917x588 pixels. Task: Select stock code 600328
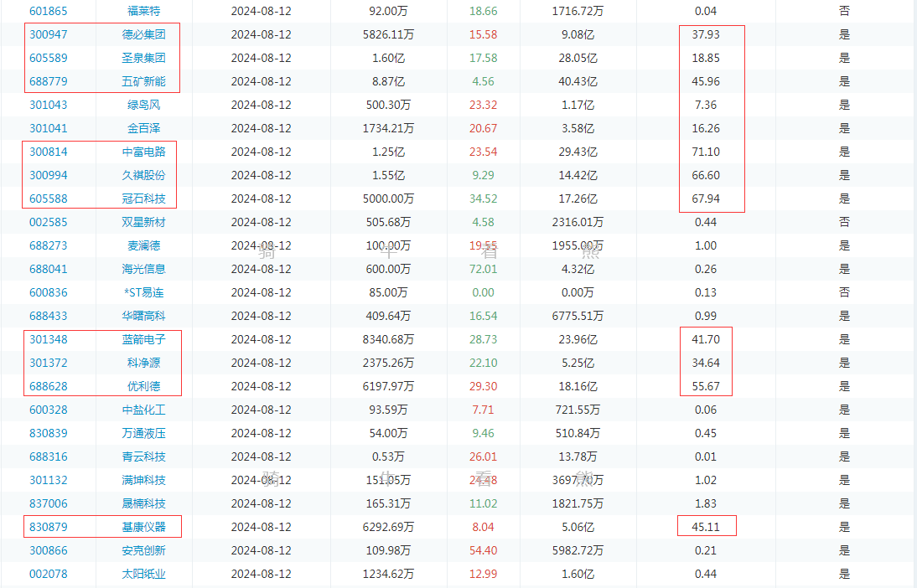pyautogui.click(x=49, y=410)
